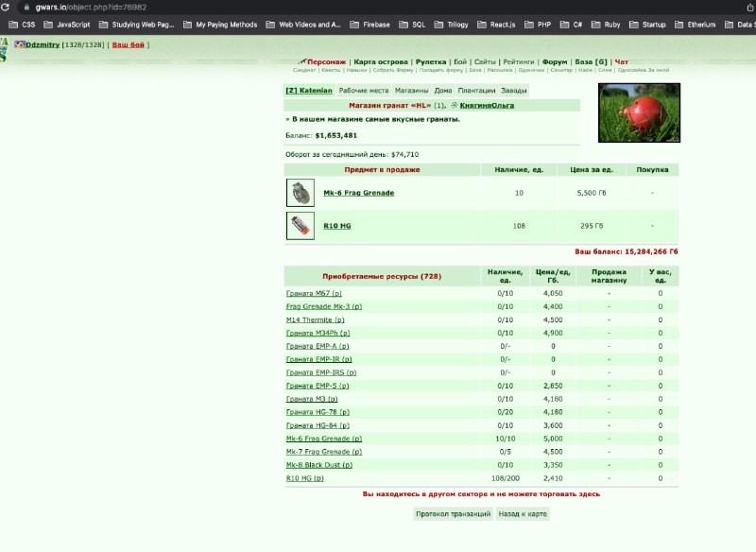Click the Mk-6 Frag Grenade item image
Viewport: 756px width, 552px height.
click(301, 193)
